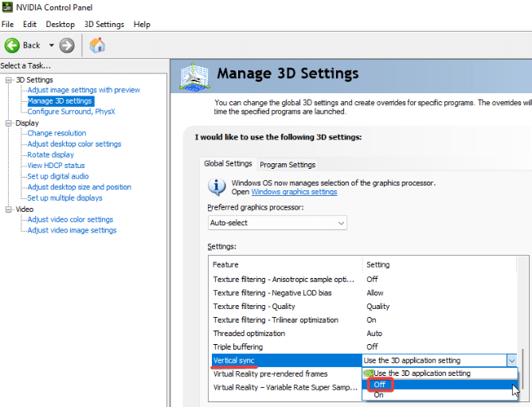Collapse the Display tree node
Viewport: 532px width, 407px height.
[9, 123]
